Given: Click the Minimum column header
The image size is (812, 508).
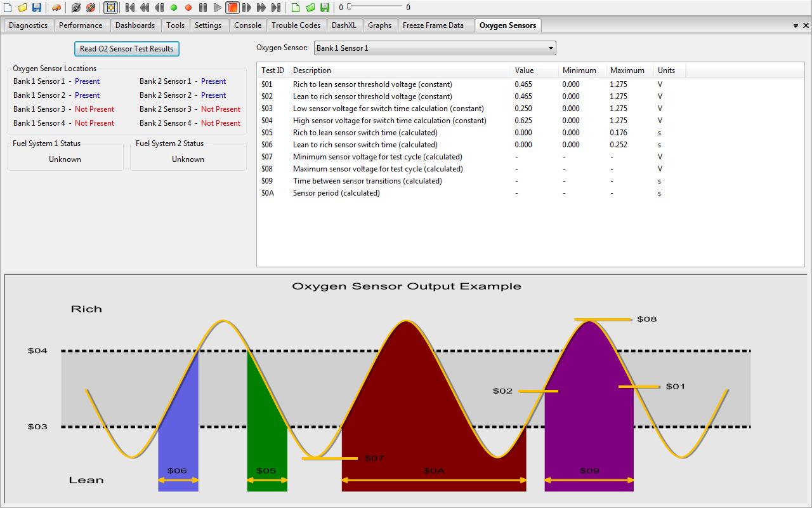Looking at the screenshot, I should point(582,70).
